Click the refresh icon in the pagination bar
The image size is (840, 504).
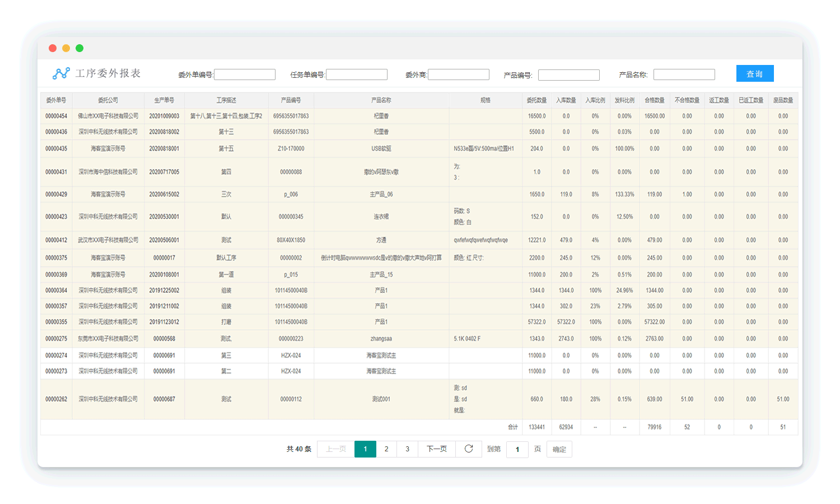click(469, 449)
